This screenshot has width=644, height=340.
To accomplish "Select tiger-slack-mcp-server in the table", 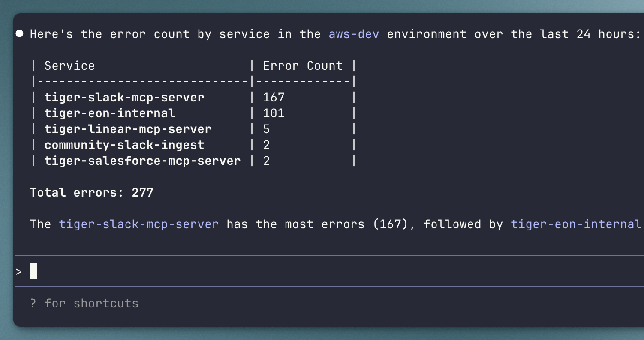I will (123, 97).
